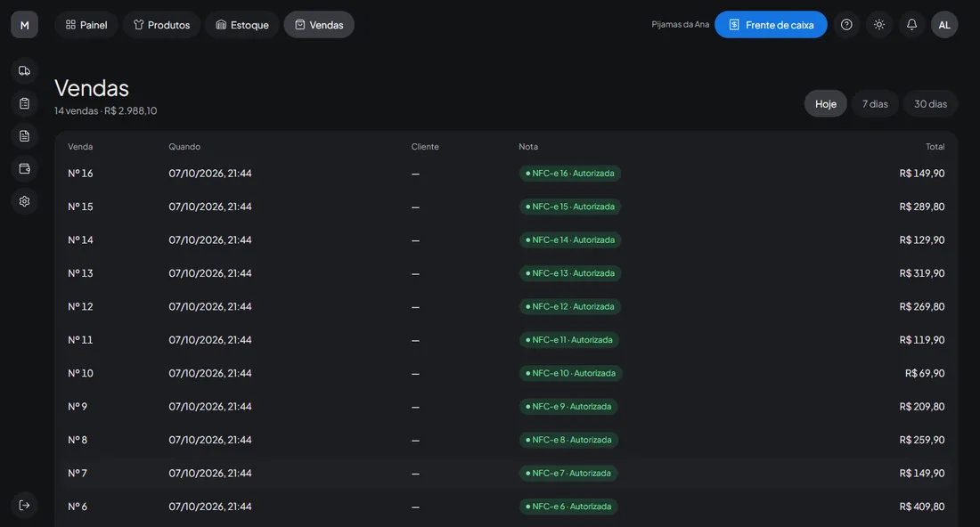Open the AL user avatar menu
The image size is (980, 527).
944,25
